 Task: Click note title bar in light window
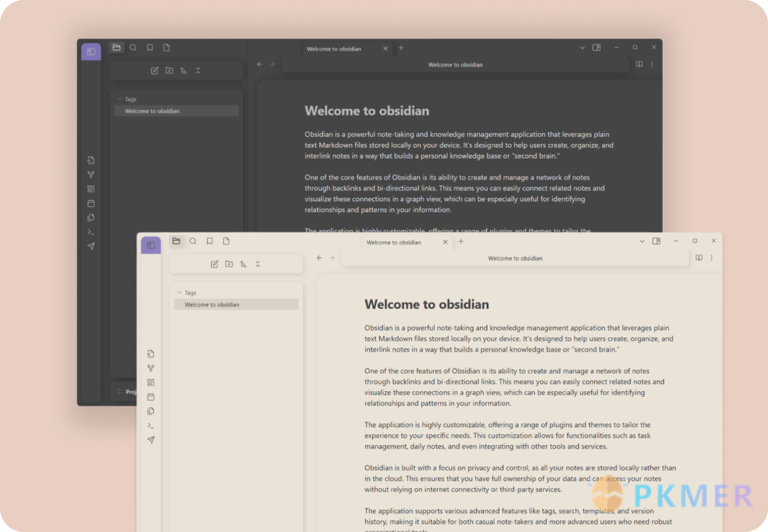pos(515,258)
